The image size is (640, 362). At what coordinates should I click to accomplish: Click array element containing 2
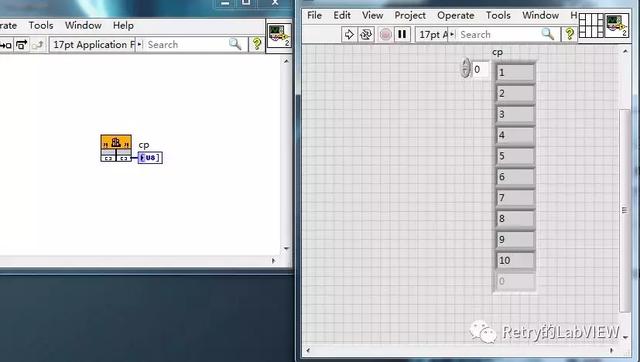pyautogui.click(x=515, y=93)
